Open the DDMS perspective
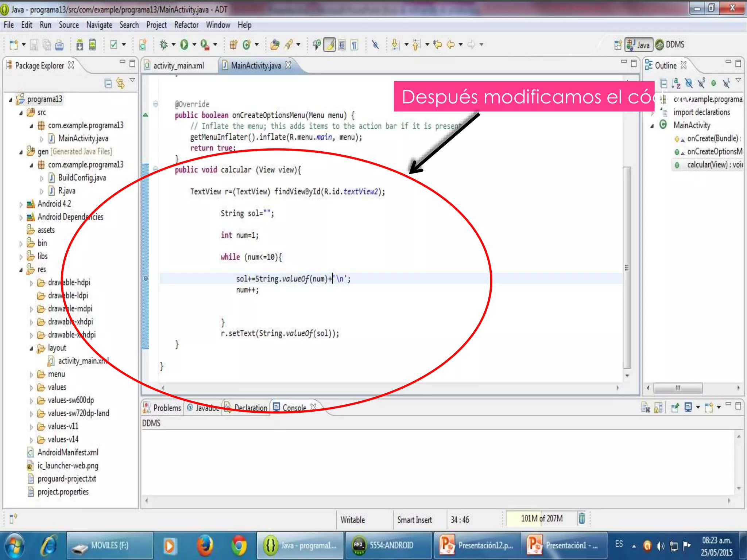Viewport: 747px width, 560px height. [670, 44]
